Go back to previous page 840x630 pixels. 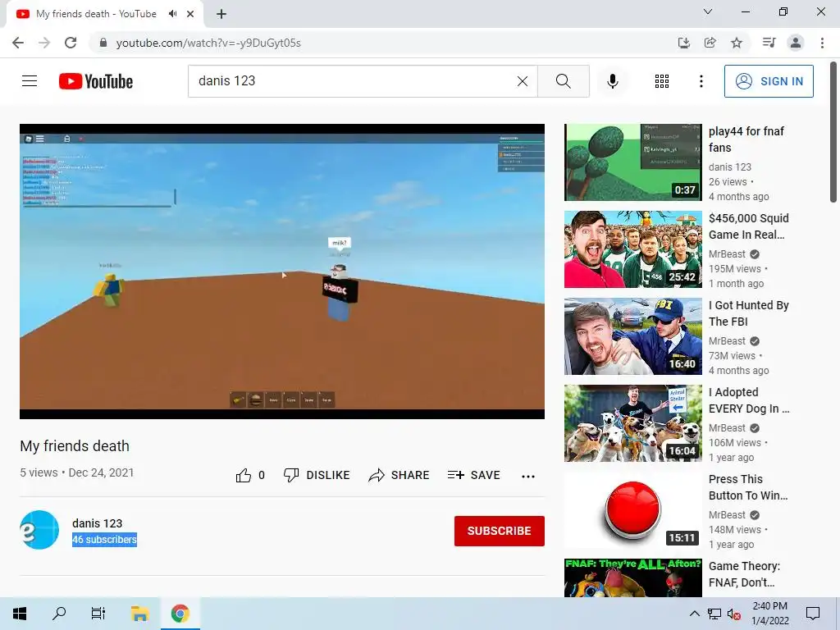(18, 43)
